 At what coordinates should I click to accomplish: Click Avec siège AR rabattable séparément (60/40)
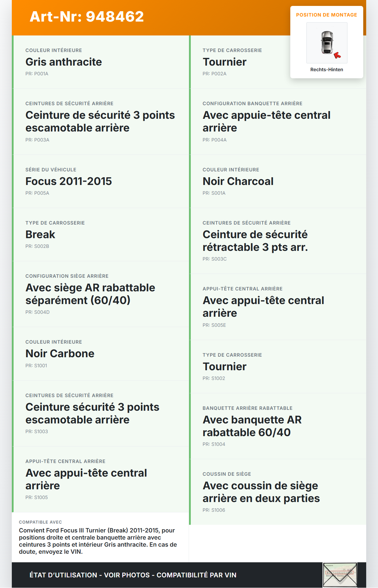click(x=90, y=294)
